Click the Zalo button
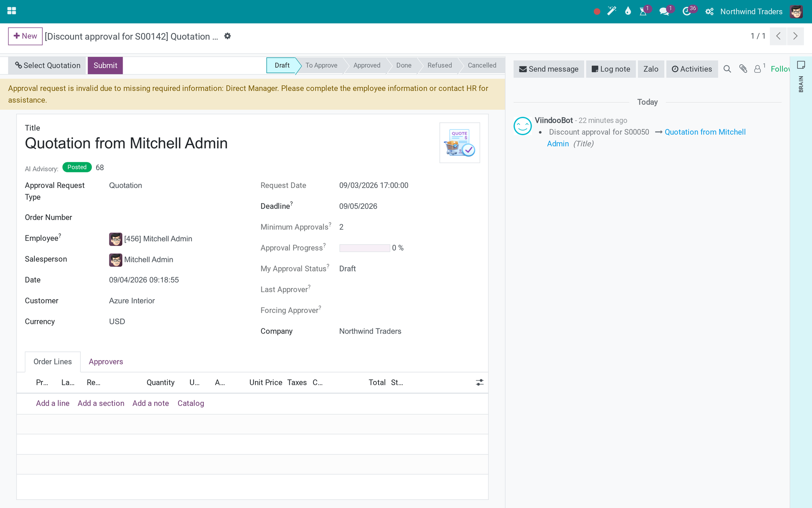This screenshot has height=508, width=812. (651, 69)
